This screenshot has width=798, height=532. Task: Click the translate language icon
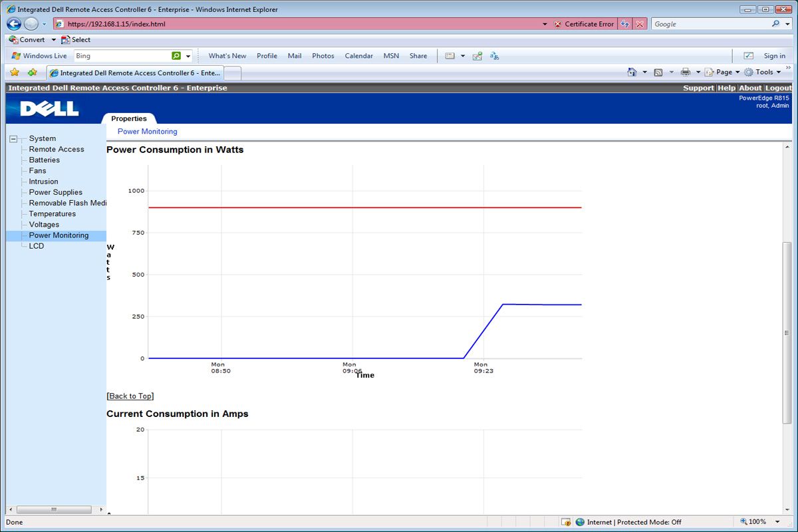495,56
